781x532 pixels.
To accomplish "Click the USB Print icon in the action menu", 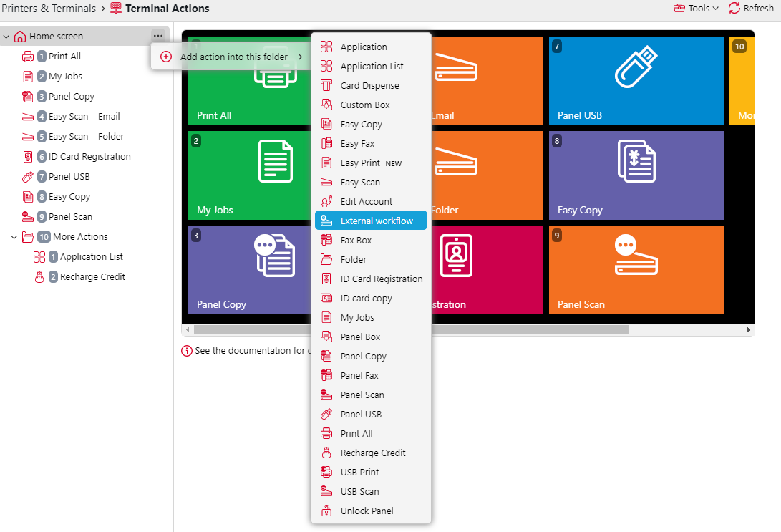I will pyautogui.click(x=326, y=472).
